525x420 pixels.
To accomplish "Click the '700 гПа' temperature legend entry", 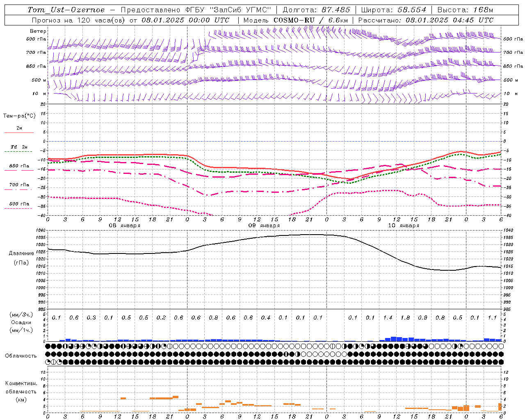I will pyautogui.click(x=19, y=185).
